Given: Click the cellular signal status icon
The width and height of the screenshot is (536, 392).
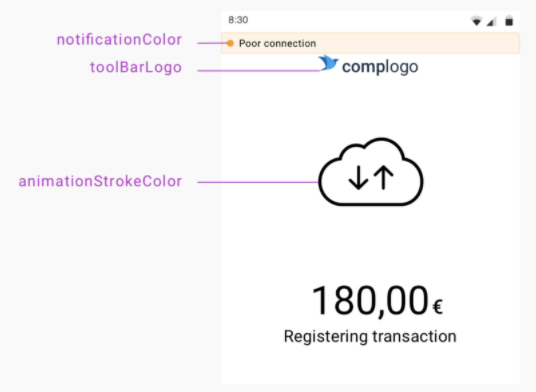Looking at the screenshot, I should pos(492,22).
